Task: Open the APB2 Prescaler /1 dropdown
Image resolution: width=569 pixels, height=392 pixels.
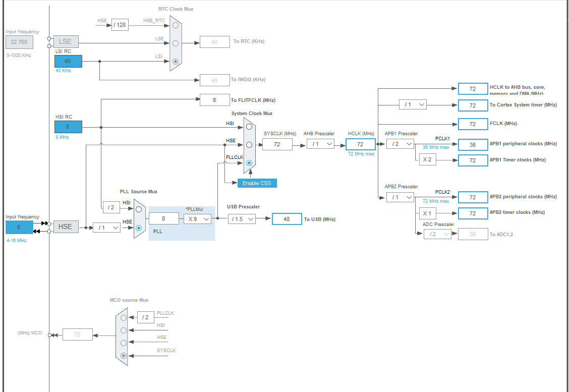Action: tap(400, 197)
